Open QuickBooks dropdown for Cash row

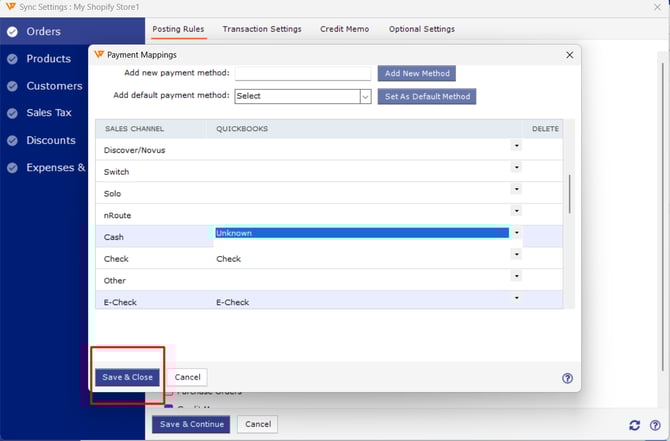click(x=516, y=233)
